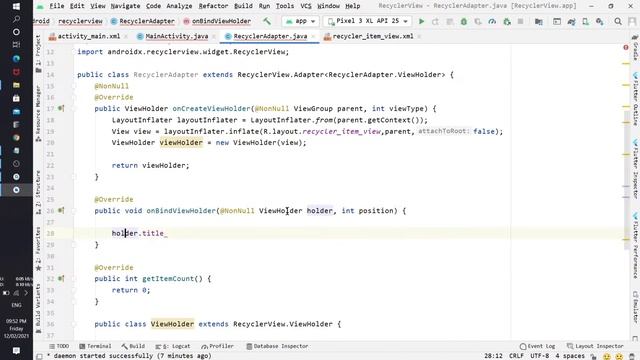The width and height of the screenshot is (640, 360).
Task: Open the Profile app gauge icon
Action: (x=492, y=21)
